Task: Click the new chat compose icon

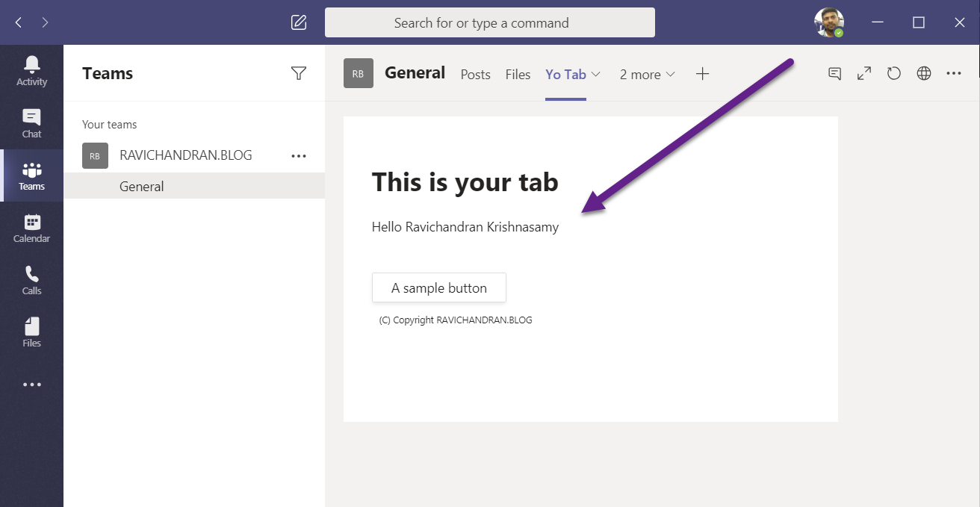Action: 299,22
